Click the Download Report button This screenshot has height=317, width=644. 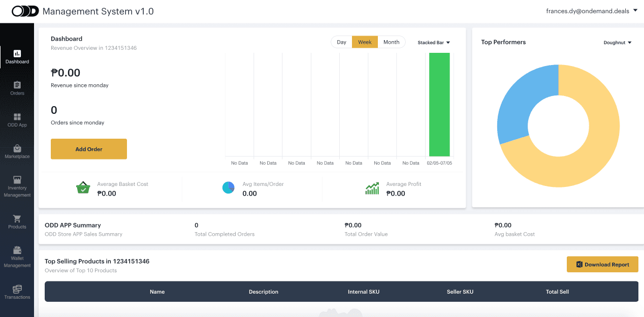pyautogui.click(x=602, y=264)
